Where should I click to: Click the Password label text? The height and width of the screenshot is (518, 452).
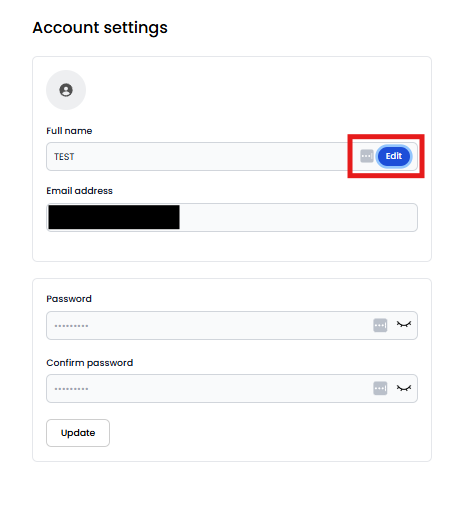coord(69,299)
